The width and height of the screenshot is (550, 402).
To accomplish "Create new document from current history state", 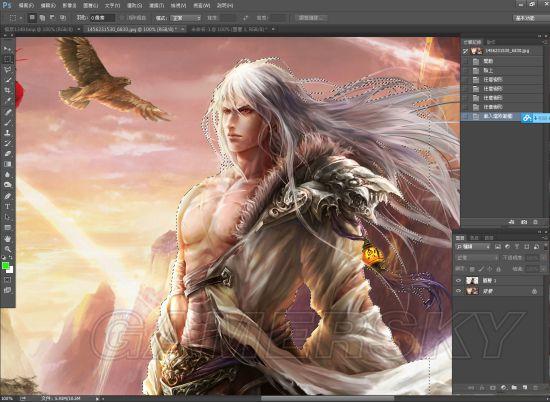I will pyautogui.click(x=512, y=222).
